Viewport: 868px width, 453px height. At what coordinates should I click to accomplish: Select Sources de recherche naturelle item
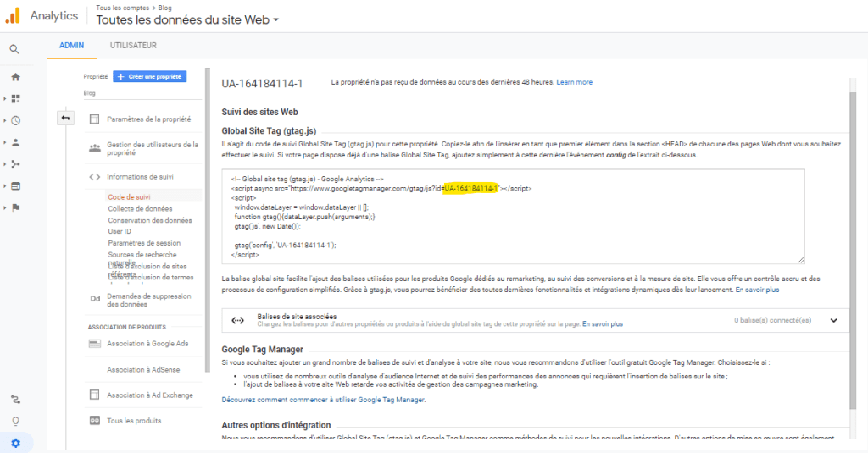tap(142, 255)
